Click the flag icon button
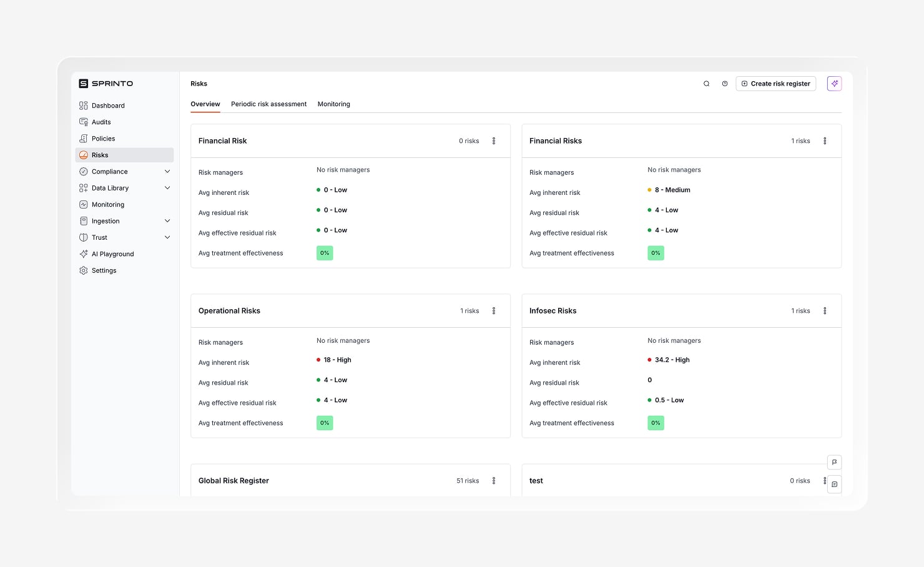Screen dimensions: 924x567 (x=835, y=462)
